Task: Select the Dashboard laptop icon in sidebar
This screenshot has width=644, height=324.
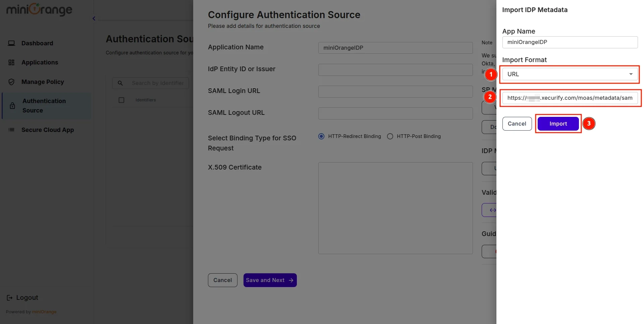Action: coord(12,43)
